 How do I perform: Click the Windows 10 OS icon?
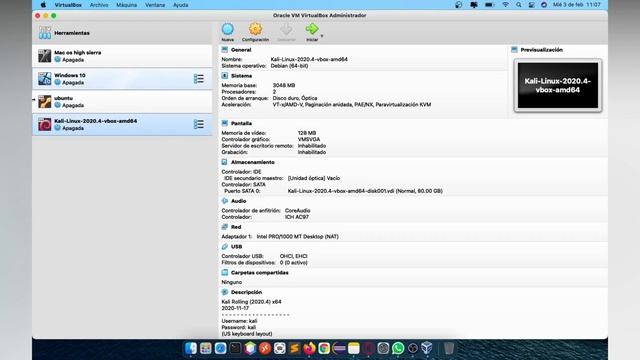pos(44,79)
